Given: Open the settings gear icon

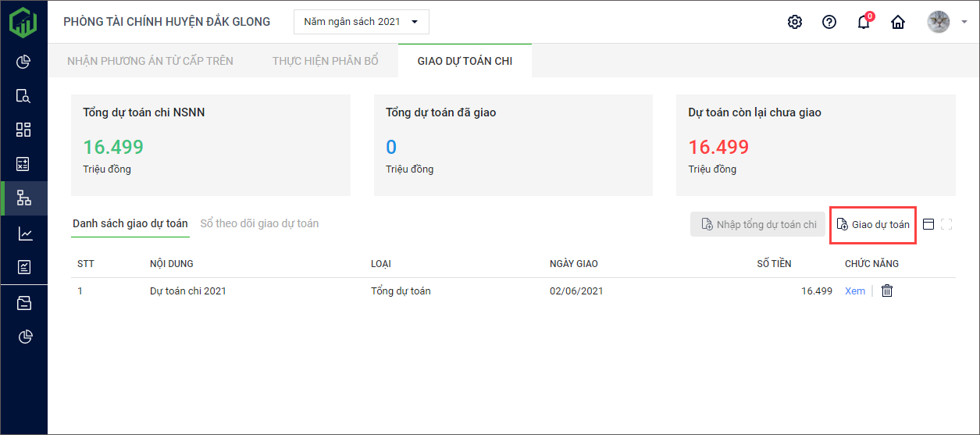Looking at the screenshot, I should tap(795, 22).
